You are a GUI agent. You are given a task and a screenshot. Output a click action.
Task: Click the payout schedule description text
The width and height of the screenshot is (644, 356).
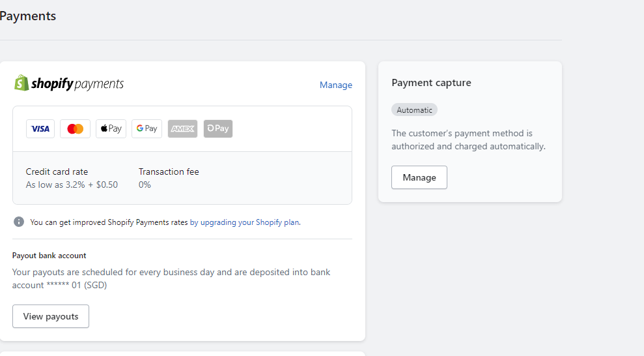171,278
